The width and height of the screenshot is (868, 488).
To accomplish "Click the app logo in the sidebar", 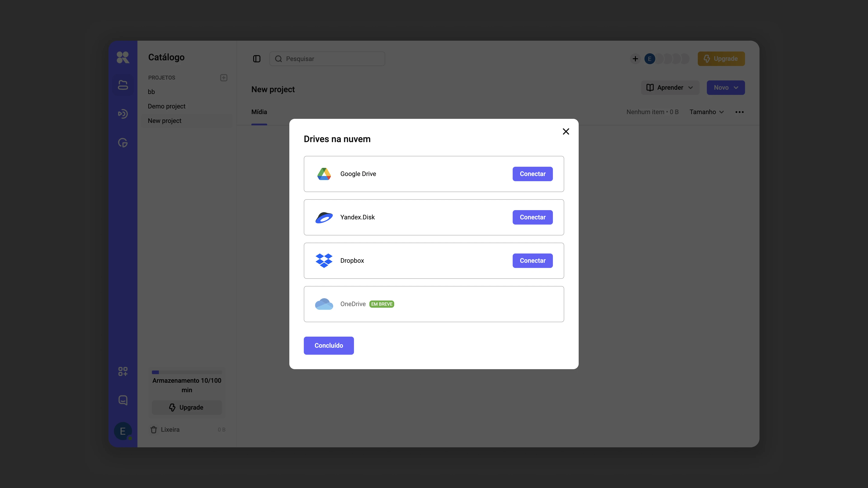I will click(123, 57).
